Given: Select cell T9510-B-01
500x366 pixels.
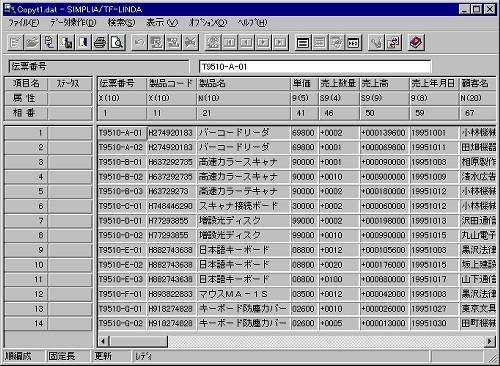Looking at the screenshot, I should 121,162.
